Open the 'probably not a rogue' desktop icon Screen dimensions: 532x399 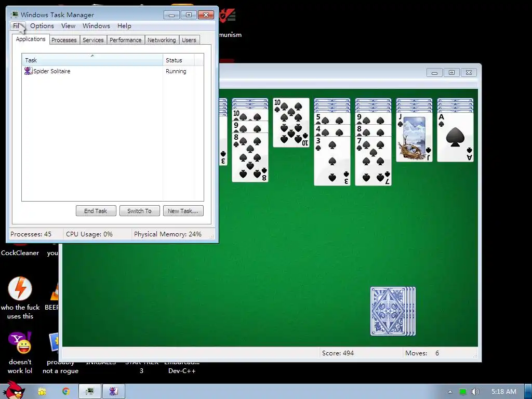tap(54, 343)
